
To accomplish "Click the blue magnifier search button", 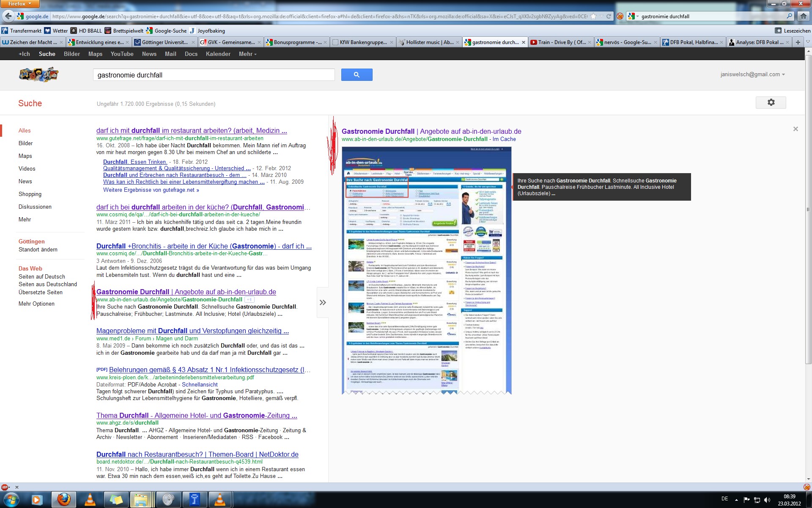I will click(357, 75).
